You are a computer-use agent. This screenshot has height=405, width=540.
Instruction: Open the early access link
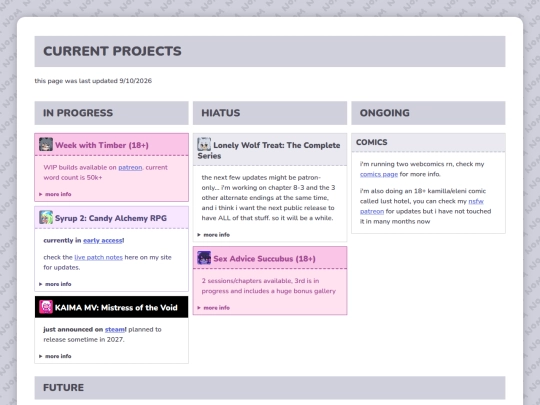[x=103, y=240]
